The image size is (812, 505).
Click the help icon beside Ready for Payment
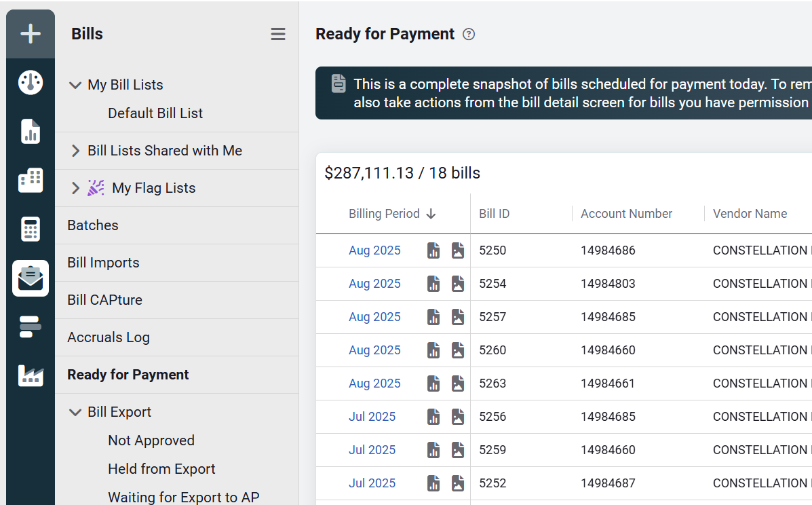(x=469, y=34)
